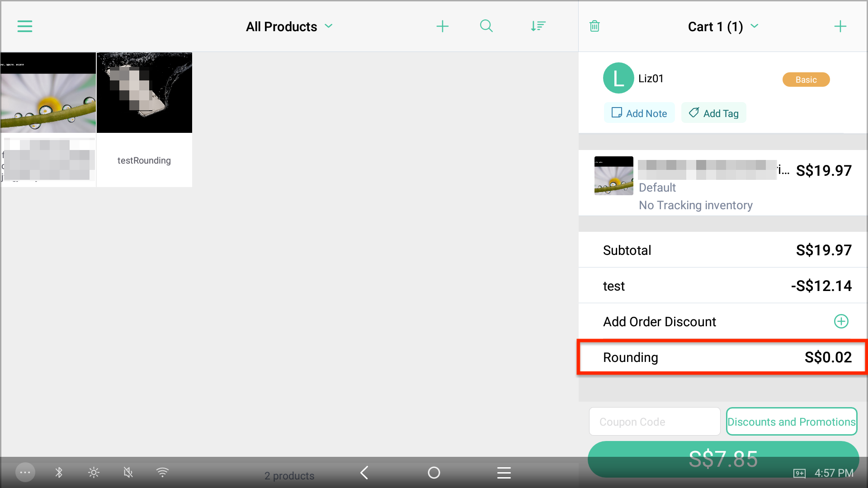Expand the Cart 1 (1) dropdown

723,27
